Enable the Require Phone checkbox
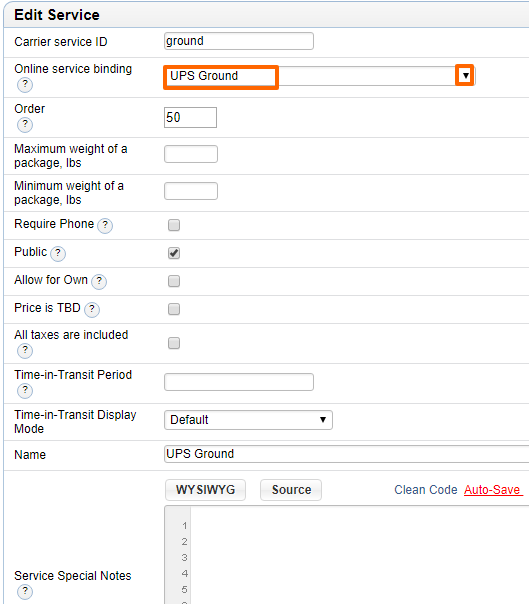The width and height of the screenshot is (529, 604). (x=174, y=225)
